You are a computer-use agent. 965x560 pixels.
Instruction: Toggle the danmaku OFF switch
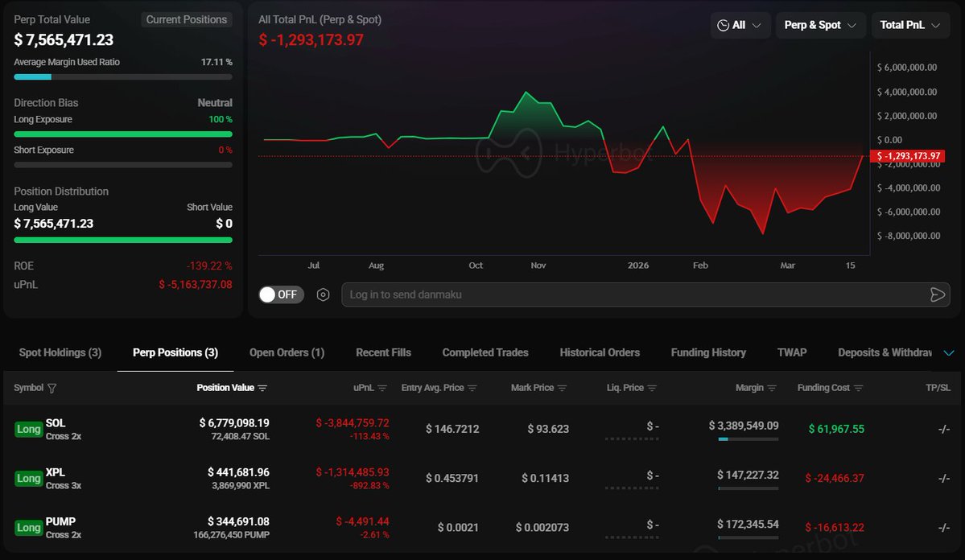click(279, 294)
